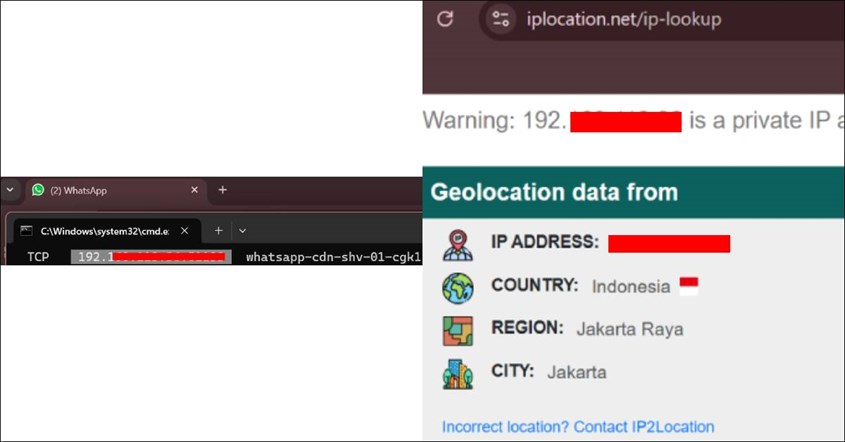Click the cmd.exe terminal icon

point(26,231)
